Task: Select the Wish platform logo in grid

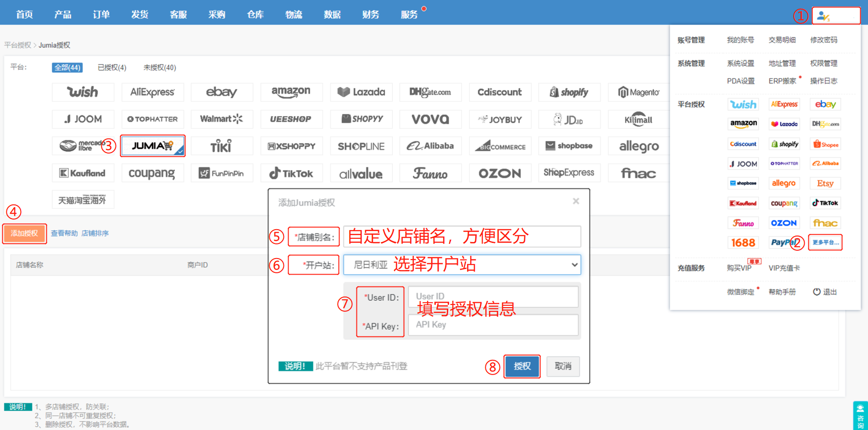Action: (x=83, y=92)
